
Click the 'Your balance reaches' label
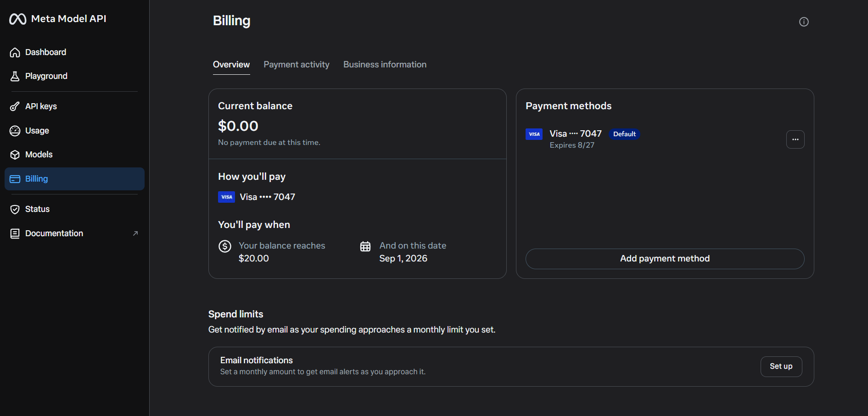tap(282, 246)
